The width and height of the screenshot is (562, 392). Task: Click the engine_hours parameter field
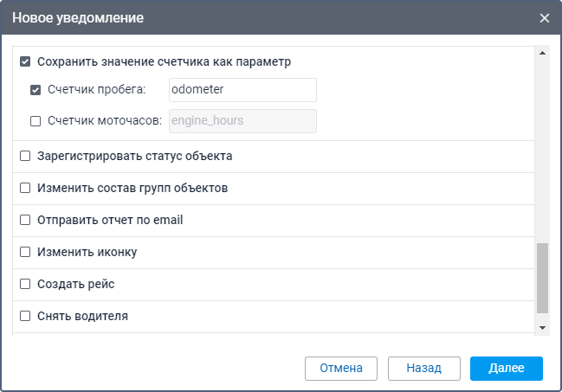242,121
